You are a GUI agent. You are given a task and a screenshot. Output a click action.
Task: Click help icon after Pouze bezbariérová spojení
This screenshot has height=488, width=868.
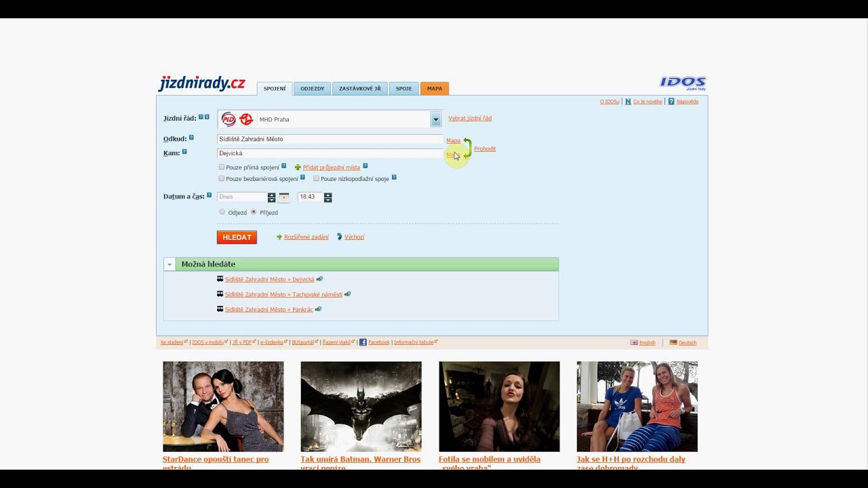tap(302, 178)
